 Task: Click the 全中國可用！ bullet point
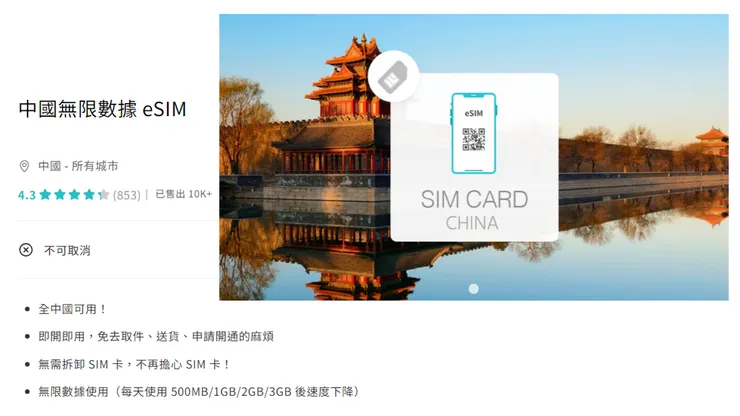72,309
